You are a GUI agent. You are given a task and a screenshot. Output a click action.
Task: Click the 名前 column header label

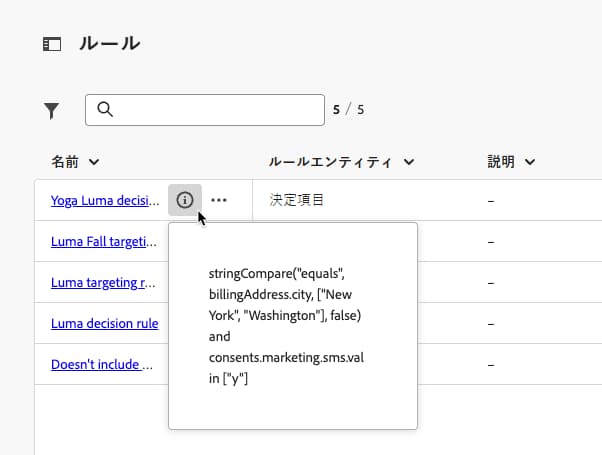pyautogui.click(x=65, y=162)
